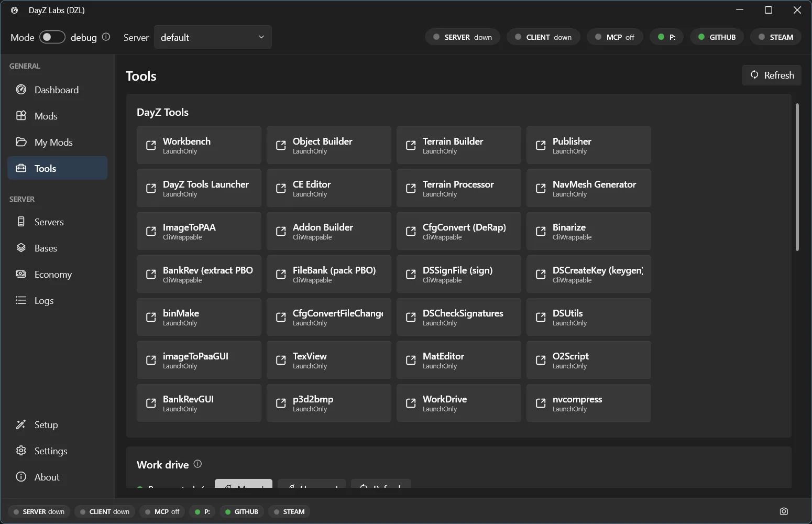
Task: Click the top P: drive status pill
Action: click(667, 37)
